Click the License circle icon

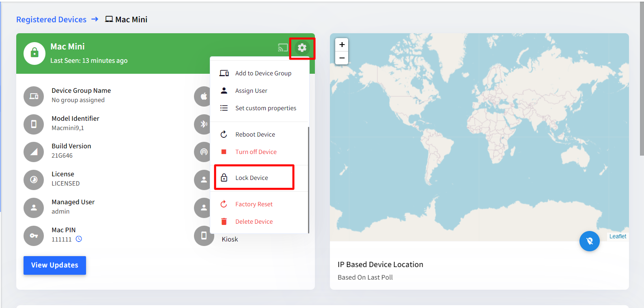click(34, 180)
